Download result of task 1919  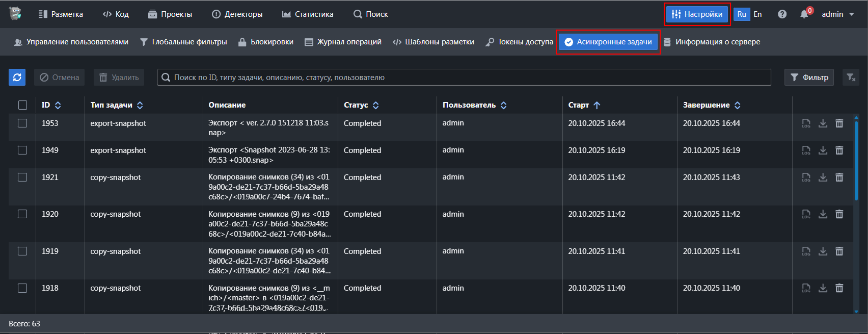823,251
